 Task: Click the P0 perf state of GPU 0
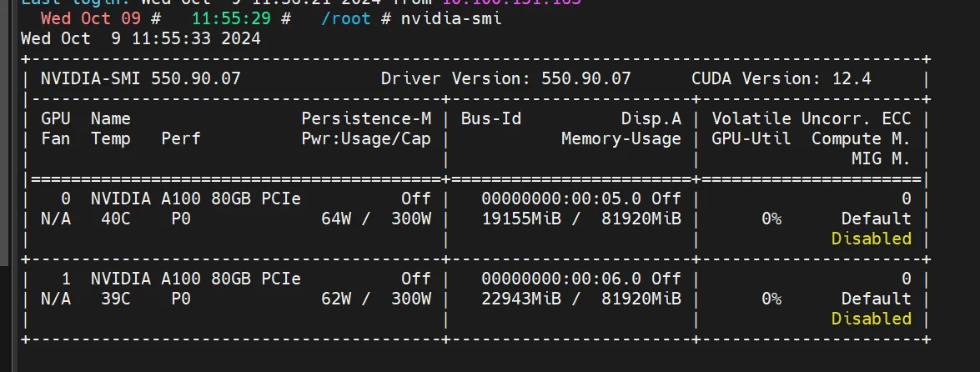pos(181,219)
